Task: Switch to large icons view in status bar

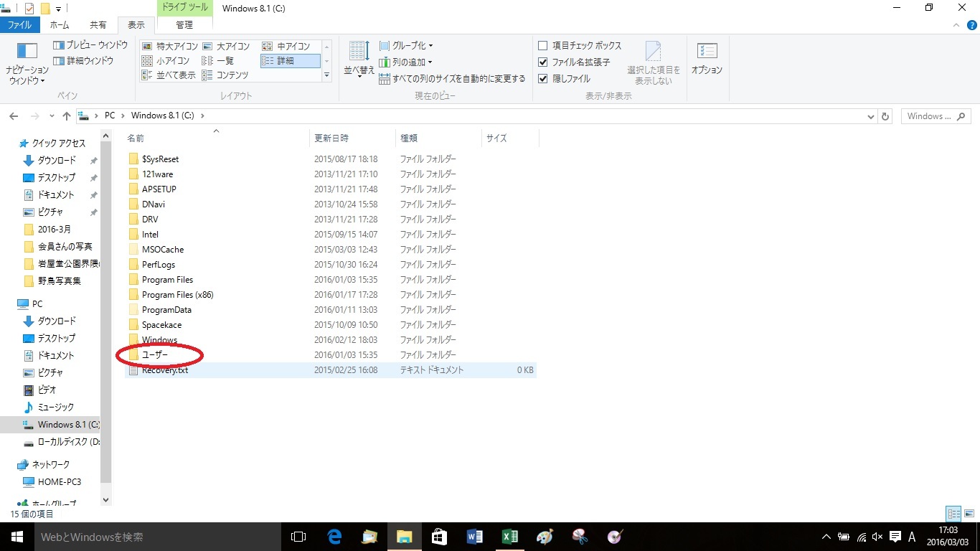Action: point(969,514)
